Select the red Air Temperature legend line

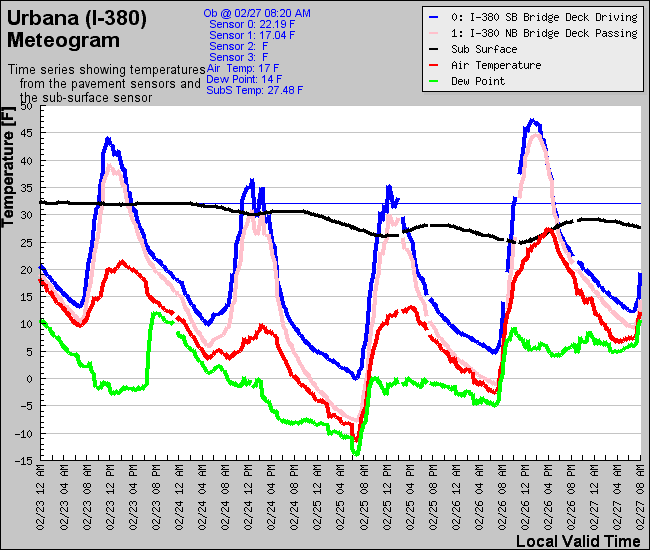tap(435, 65)
